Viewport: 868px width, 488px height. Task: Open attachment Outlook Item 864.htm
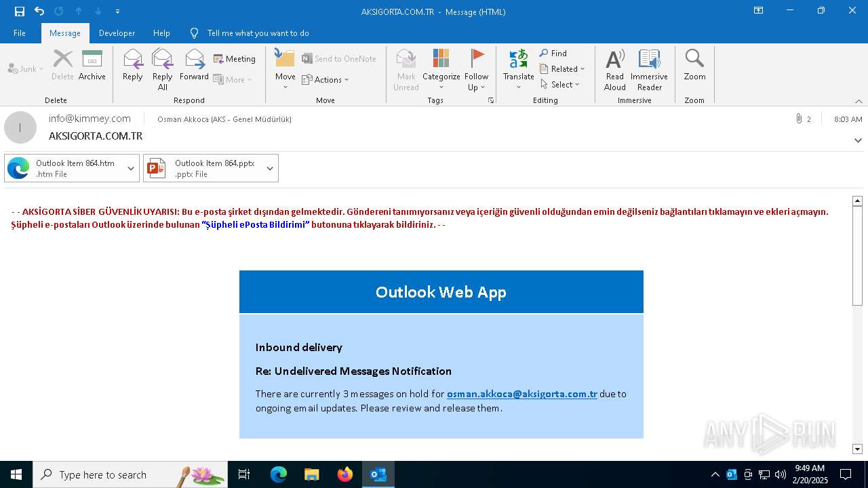64,168
